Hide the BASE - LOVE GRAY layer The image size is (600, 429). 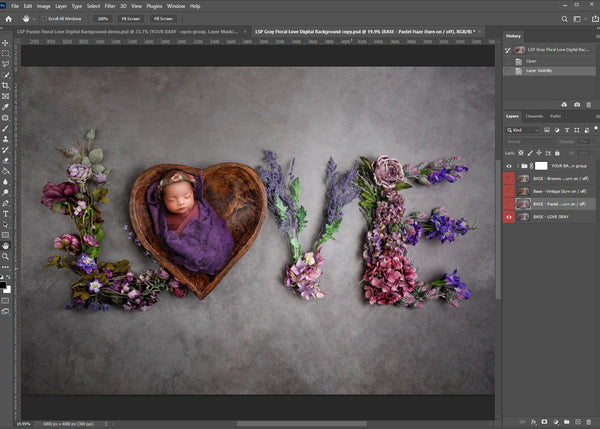tap(509, 216)
